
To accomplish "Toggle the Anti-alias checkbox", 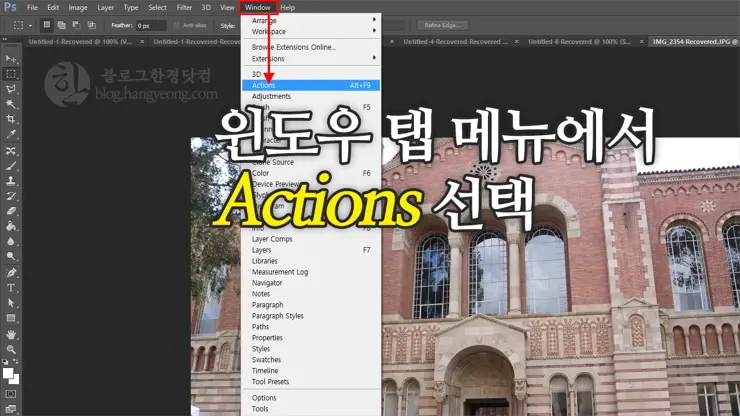I will 177,25.
